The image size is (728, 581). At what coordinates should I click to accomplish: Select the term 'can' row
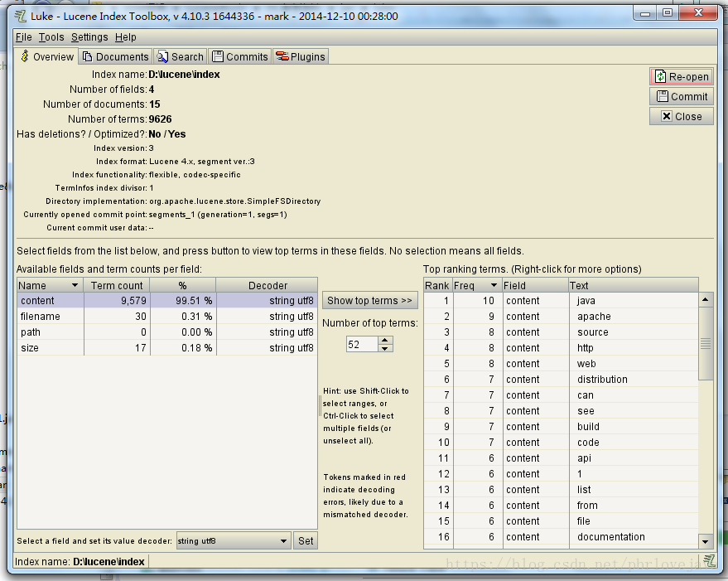pyautogui.click(x=561, y=395)
